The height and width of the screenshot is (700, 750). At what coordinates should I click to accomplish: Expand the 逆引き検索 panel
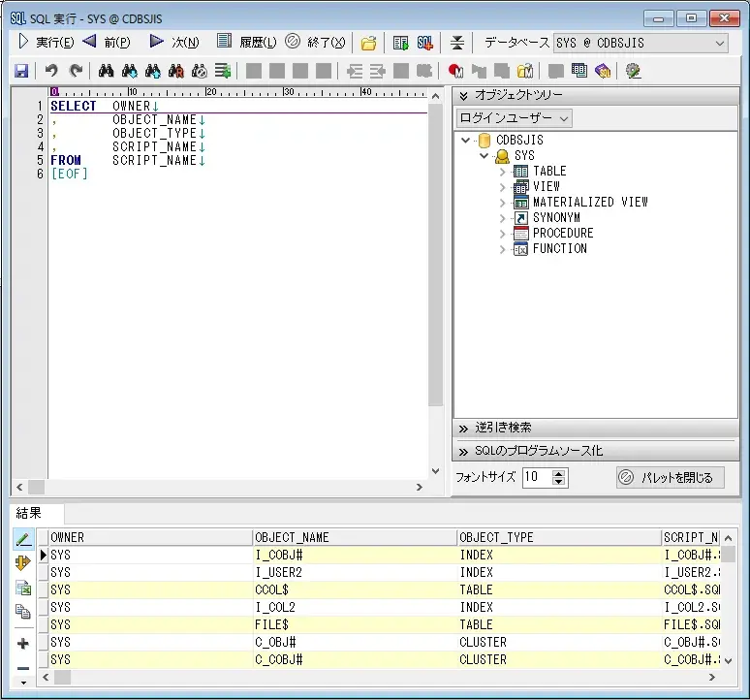(x=503, y=428)
